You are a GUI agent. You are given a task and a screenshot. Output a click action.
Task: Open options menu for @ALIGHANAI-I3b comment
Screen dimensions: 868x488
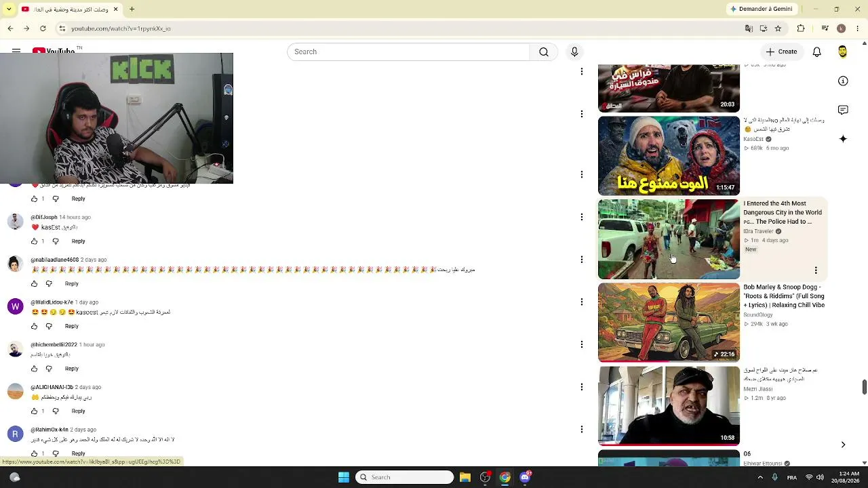pos(581,387)
